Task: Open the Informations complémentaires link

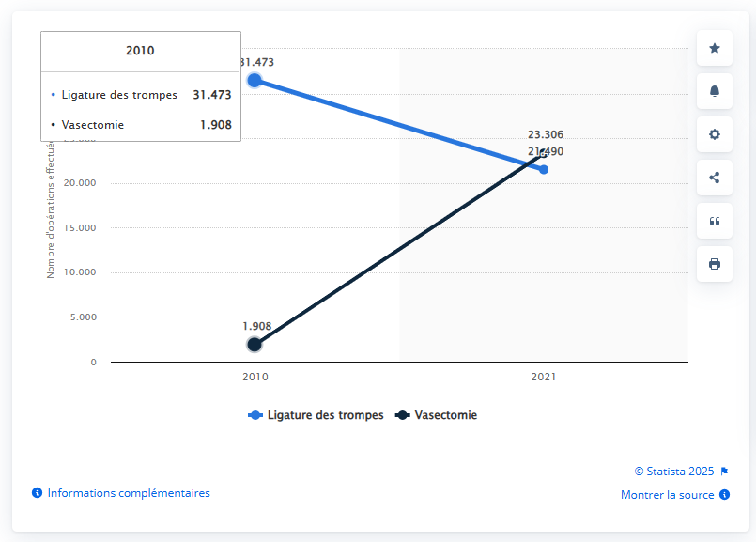Action: [x=129, y=493]
